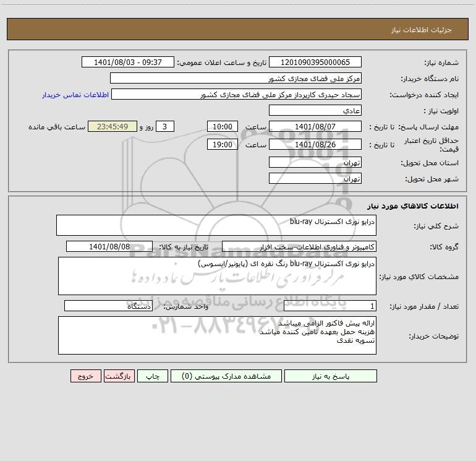
Task: Click the 'چاپ' print button
Action: [153, 376]
